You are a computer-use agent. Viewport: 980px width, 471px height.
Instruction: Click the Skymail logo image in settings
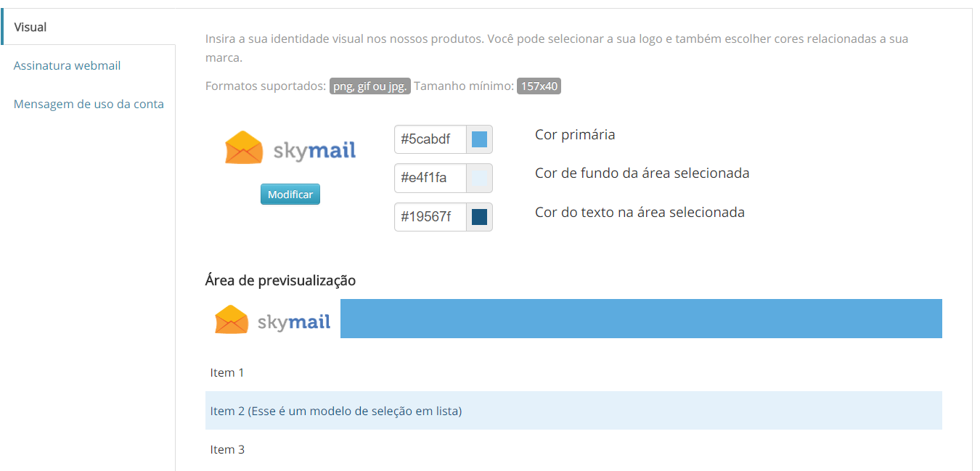point(290,148)
